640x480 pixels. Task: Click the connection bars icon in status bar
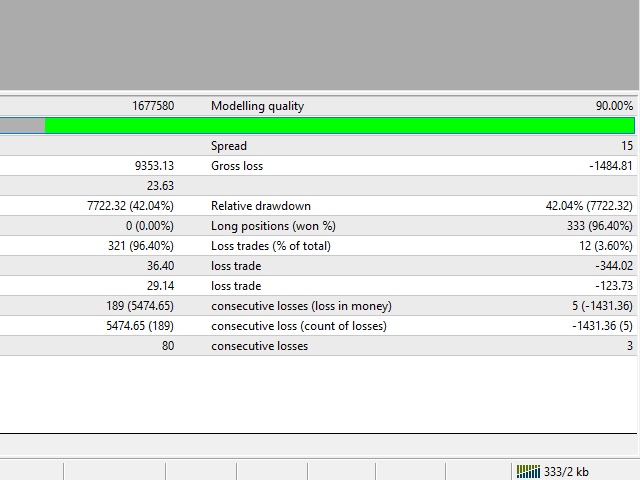pos(527,471)
